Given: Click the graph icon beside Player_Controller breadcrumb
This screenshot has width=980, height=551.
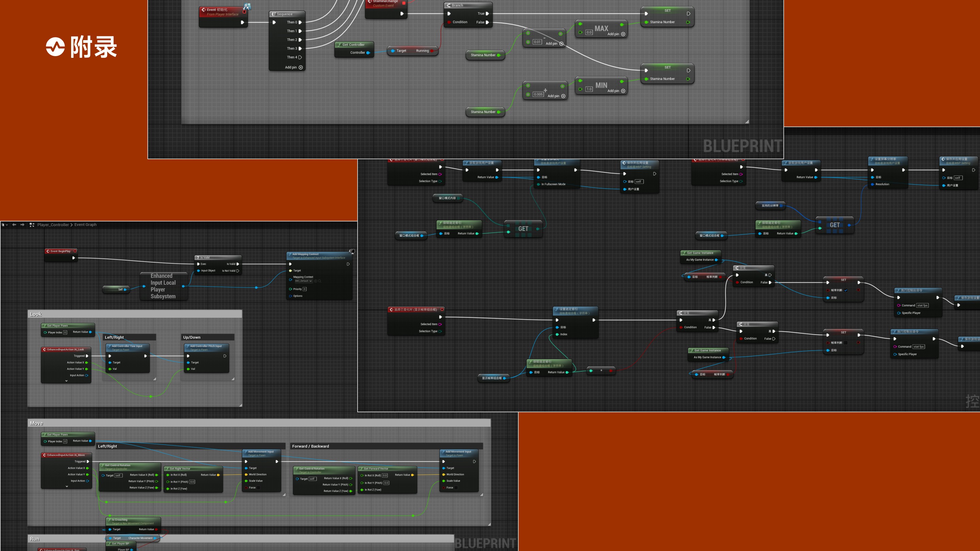Looking at the screenshot, I should [32, 225].
